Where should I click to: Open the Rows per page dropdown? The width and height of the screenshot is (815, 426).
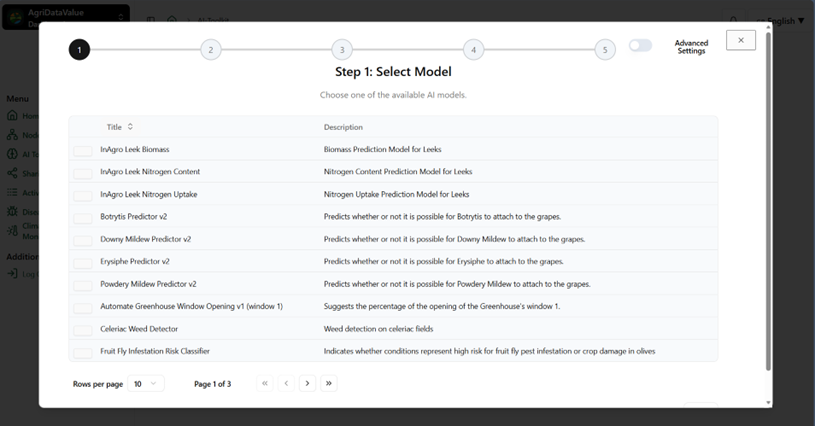pos(146,383)
